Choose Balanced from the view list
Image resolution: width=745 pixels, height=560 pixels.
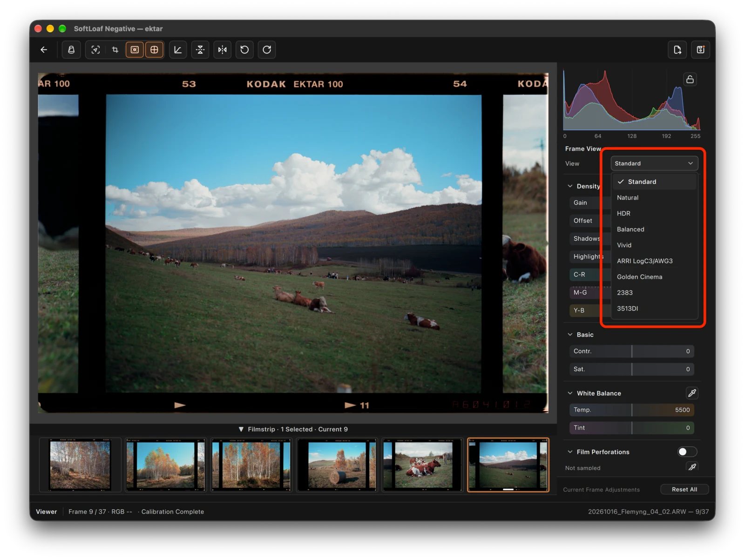654,229
